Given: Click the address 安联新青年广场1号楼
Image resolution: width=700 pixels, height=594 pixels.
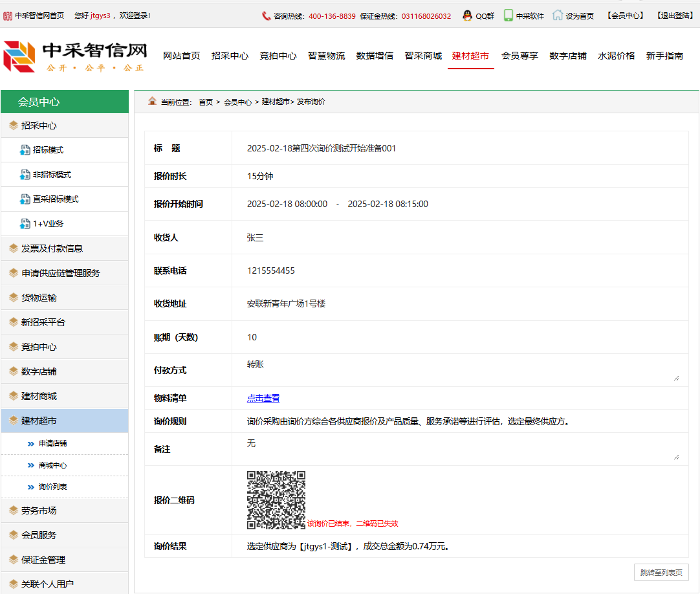Looking at the screenshot, I should click(x=286, y=303).
